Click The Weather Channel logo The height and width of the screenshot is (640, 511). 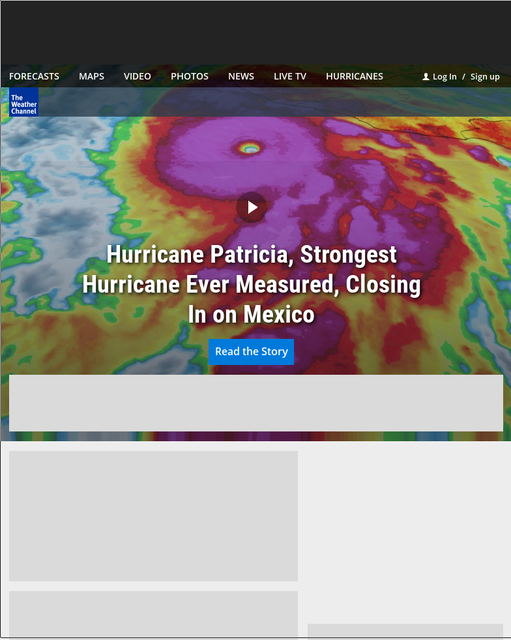click(x=24, y=102)
